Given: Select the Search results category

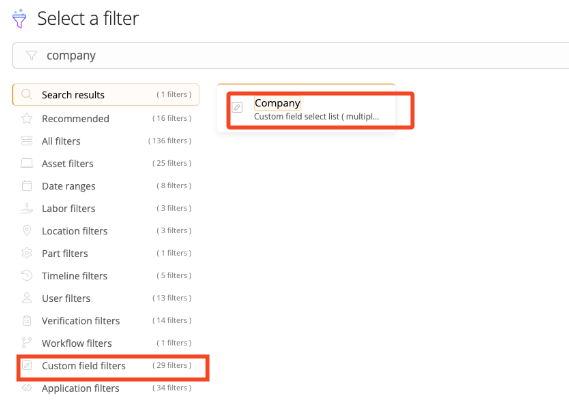Looking at the screenshot, I should tap(106, 95).
